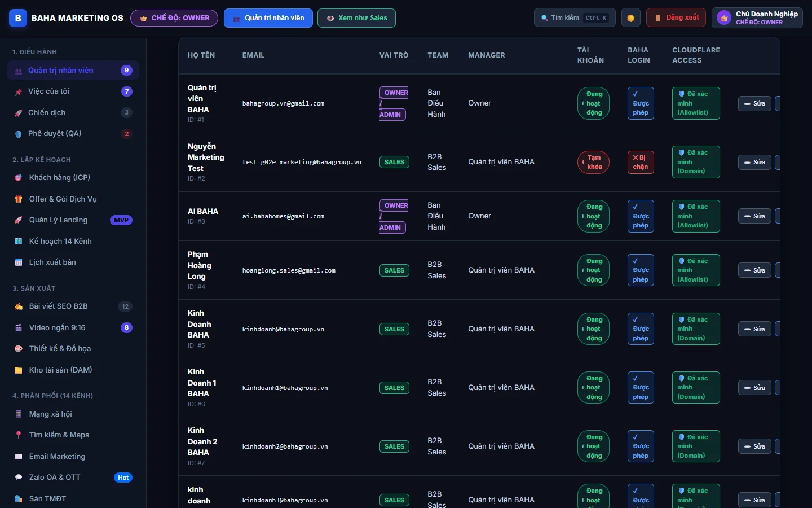Click the Bị chặn login badge
Screen dimensions: 812x508
coord(641,163)
